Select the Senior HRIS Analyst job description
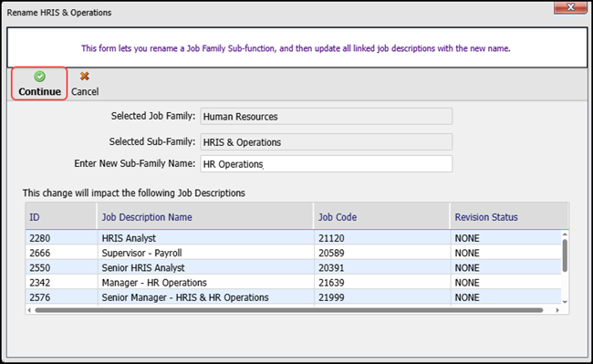The height and width of the screenshot is (364, 593). pos(143,267)
